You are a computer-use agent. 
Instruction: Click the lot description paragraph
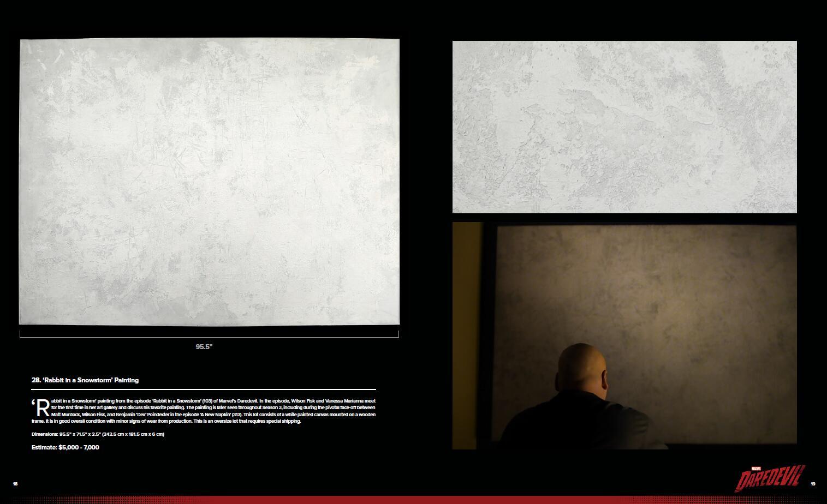click(204, 411)
